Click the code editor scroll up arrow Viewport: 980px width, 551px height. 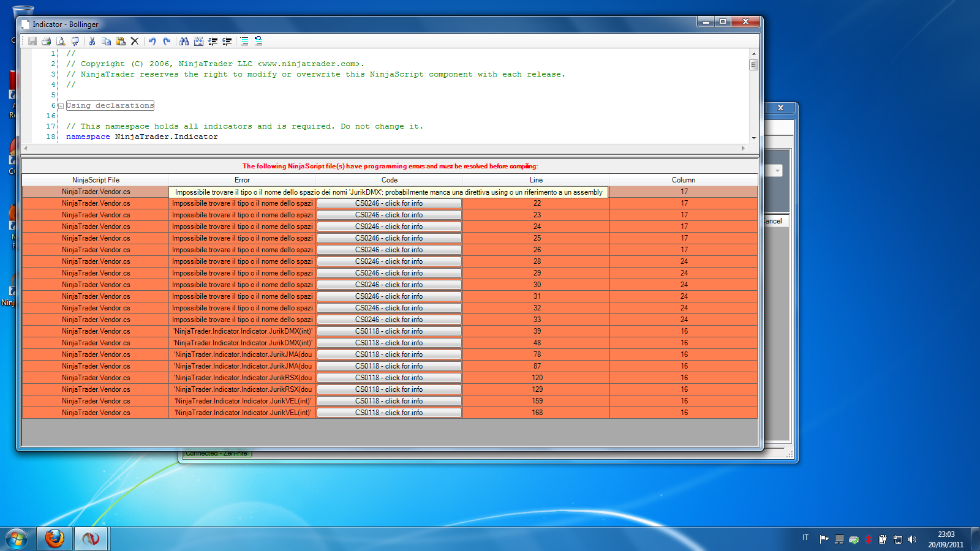pyautogui.click(x=753, y=54)
